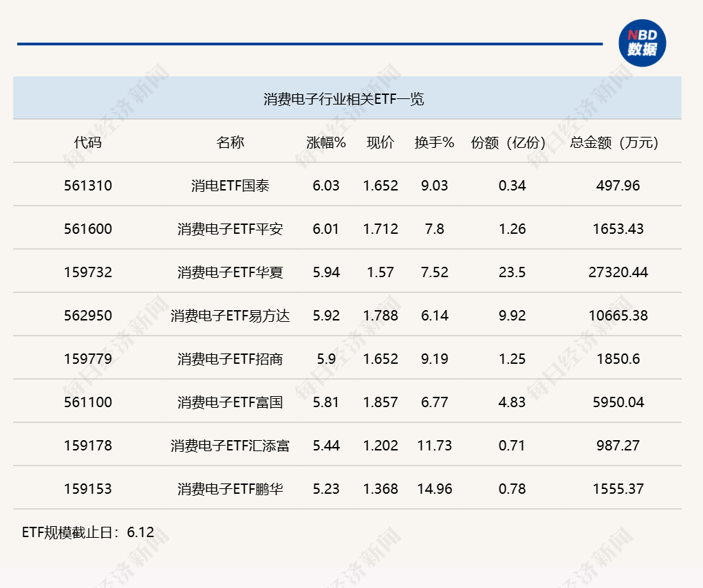This screenshot has height=588, width=703.
Task: Click the code 159779
Action: (88, 359)
